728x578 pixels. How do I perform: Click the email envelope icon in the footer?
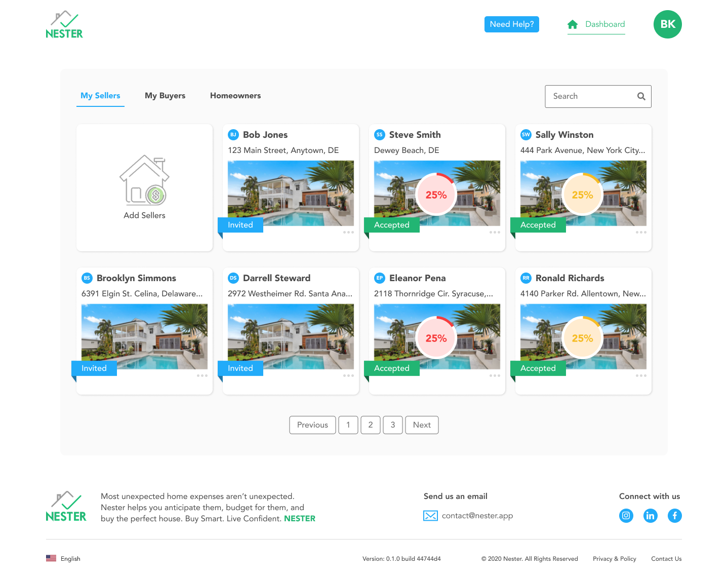430,515
